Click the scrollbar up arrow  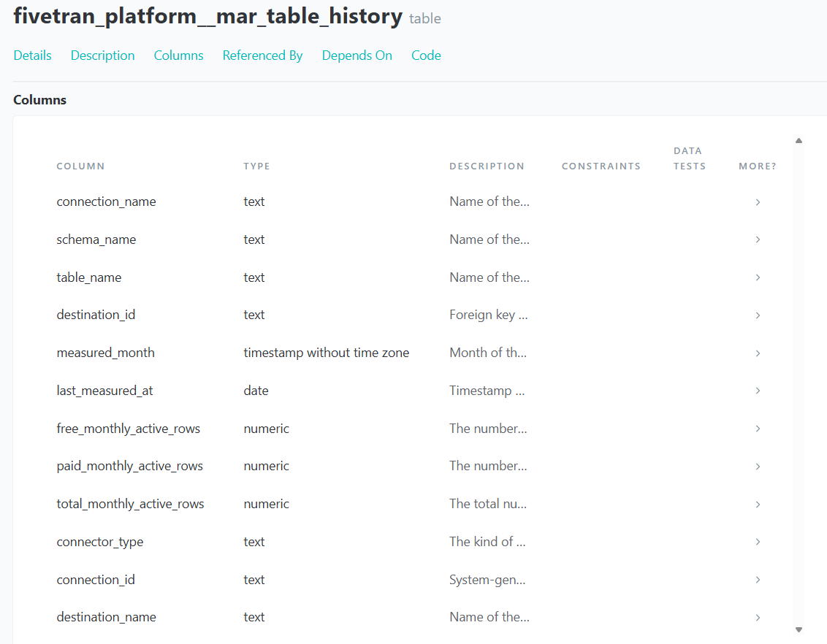click(x=799, y=140)
